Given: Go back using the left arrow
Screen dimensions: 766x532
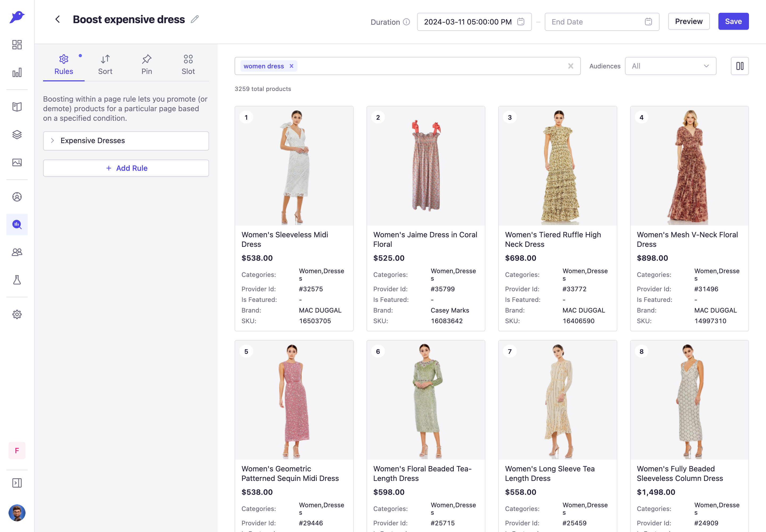Looking at the screenshot, I should (x=58, y=19).
